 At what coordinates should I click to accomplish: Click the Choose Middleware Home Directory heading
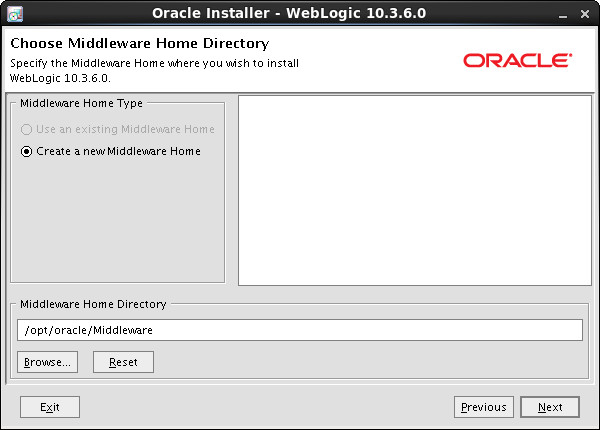(x=140, y=43)
